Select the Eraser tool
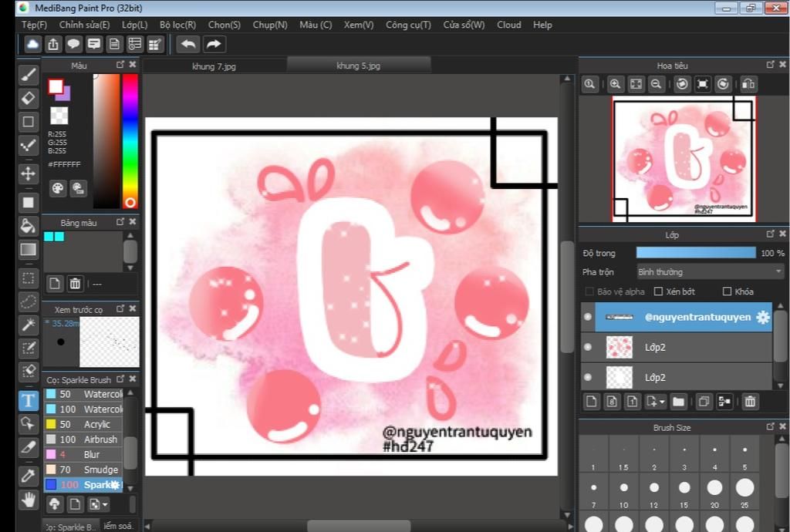 (x=29, y=98)
